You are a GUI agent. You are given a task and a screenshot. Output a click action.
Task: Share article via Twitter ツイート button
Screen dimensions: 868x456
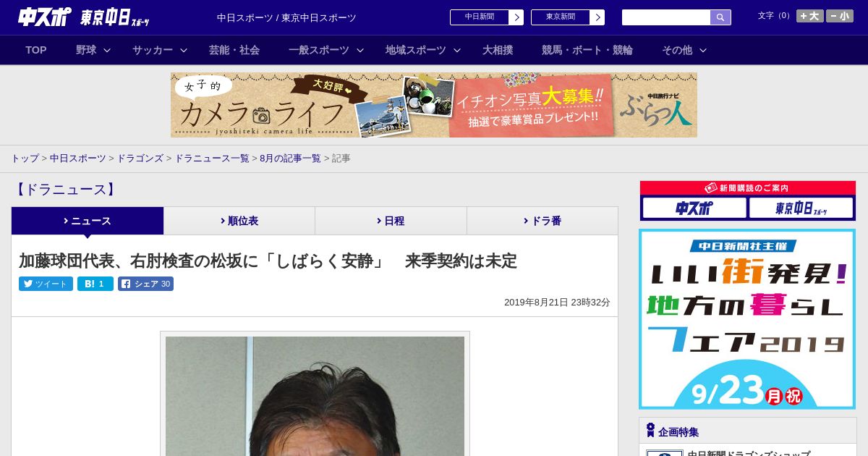click(46, 284)
